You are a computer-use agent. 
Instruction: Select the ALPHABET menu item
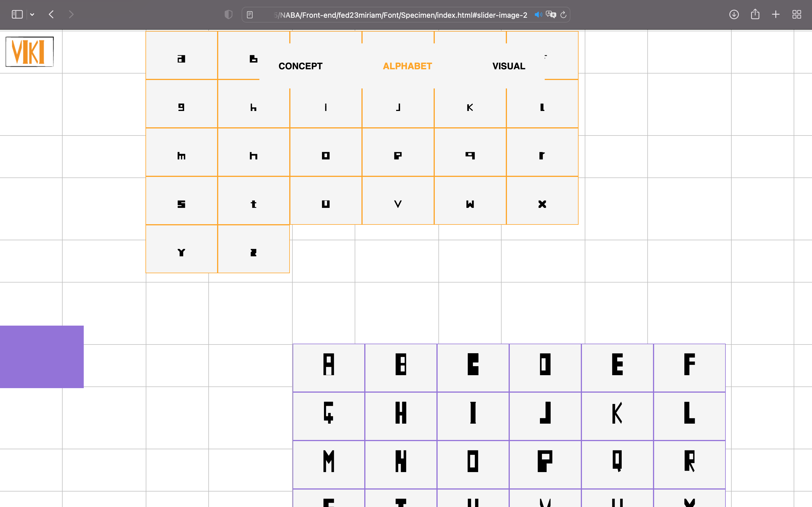click(x=407, y=66)
